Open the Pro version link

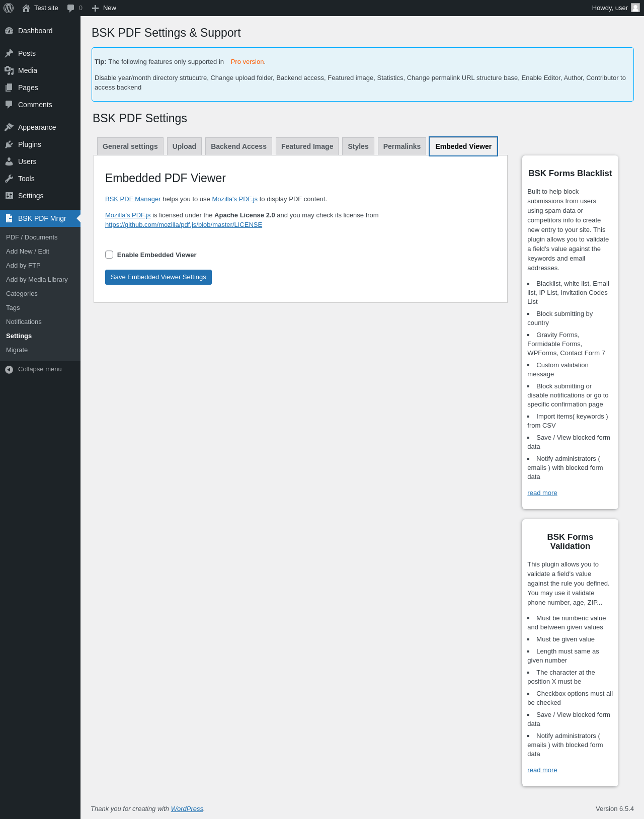(x=247, y=62)
